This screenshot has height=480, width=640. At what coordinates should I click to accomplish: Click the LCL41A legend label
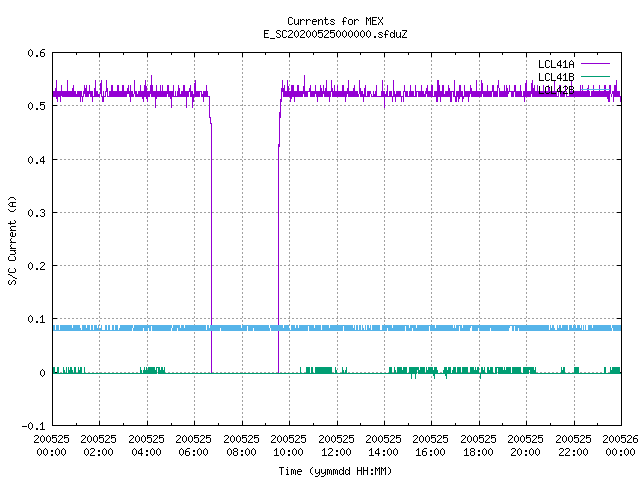pos(556,64)
